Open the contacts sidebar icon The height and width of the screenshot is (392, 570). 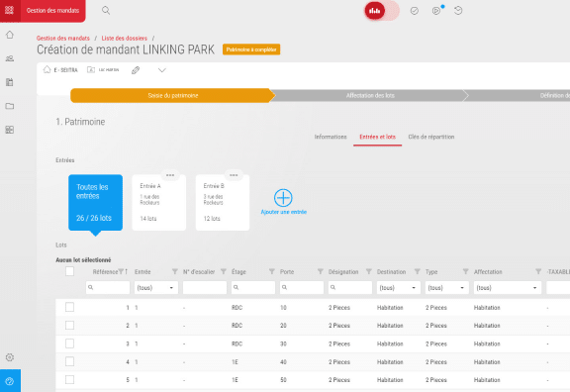coord(10,58)
